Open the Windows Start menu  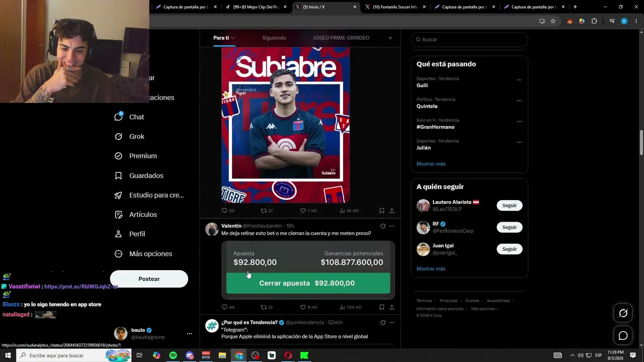click(x=8, y=355)
